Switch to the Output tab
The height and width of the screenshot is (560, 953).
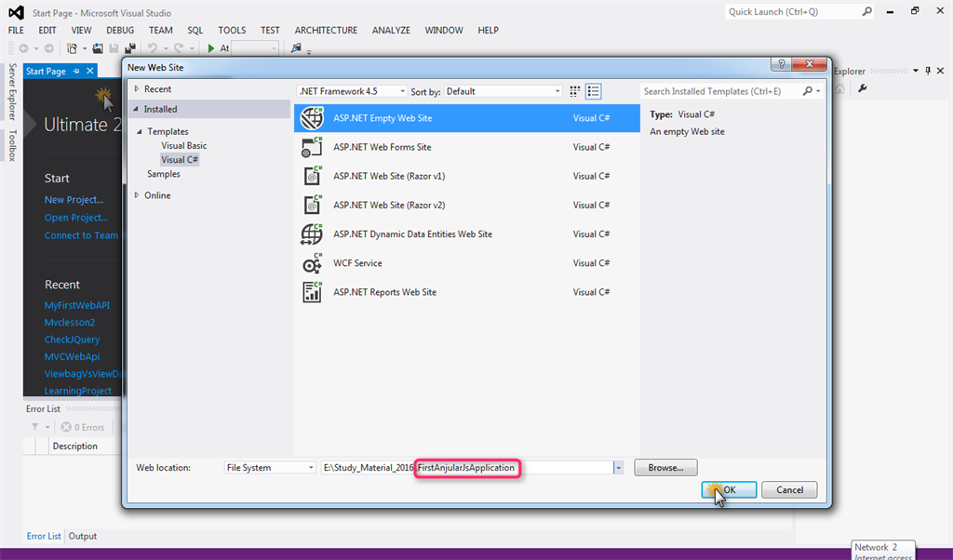pos(84,536)
